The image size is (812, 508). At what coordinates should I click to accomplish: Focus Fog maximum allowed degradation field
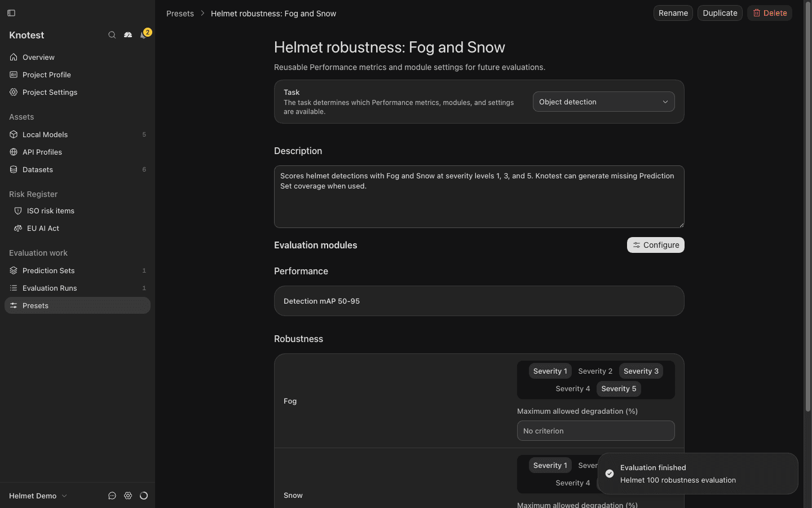pyautogui.click(x=596, y=431)
